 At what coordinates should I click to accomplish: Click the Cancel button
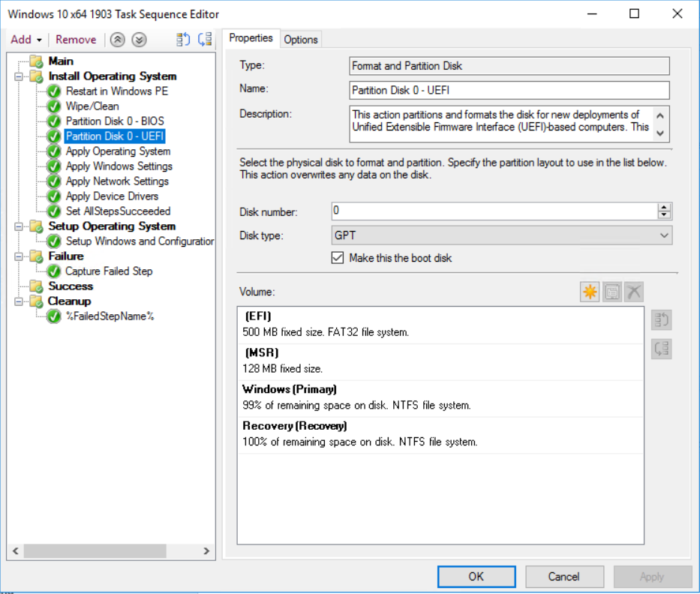coord(564,577)
